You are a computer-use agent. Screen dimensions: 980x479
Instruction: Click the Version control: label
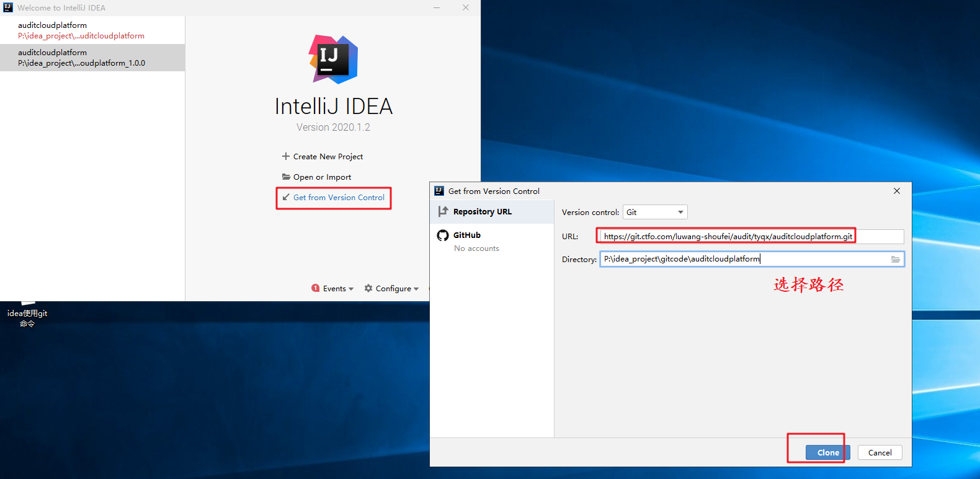pyautogui.click(x=590, y=212)
